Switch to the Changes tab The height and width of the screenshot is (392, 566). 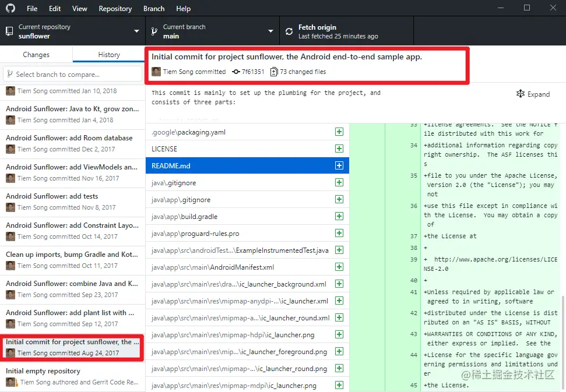click(36, 54)
